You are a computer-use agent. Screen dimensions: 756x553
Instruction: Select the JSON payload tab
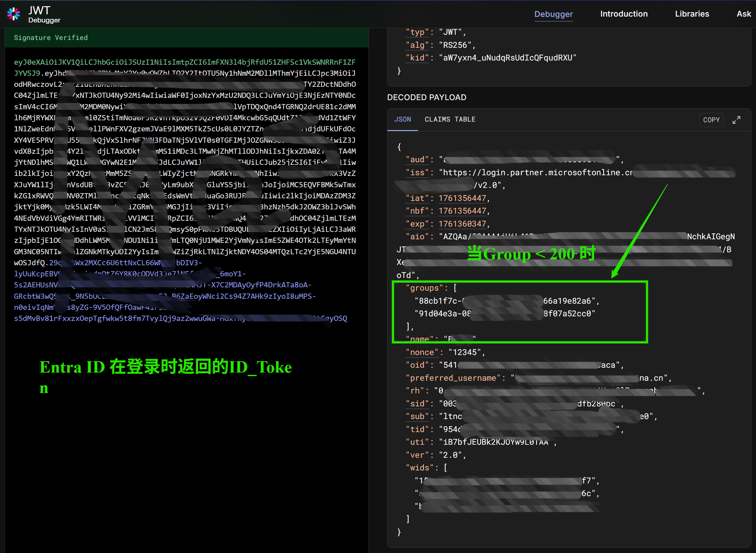(x=402, y=120)
